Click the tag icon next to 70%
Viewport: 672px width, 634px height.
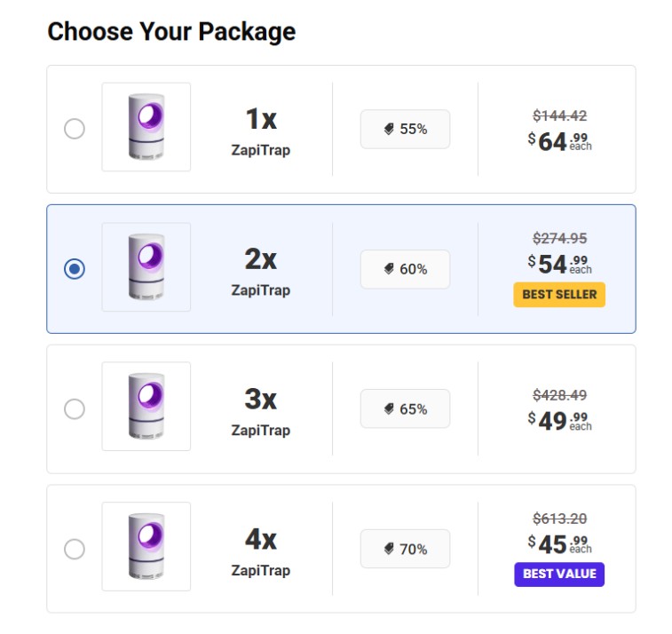(x=389, y=549)
